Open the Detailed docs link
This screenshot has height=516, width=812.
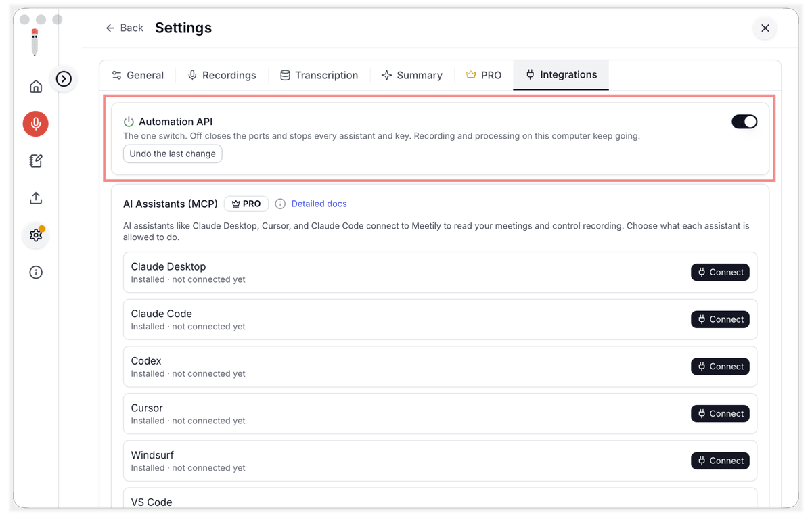point(319,204)
